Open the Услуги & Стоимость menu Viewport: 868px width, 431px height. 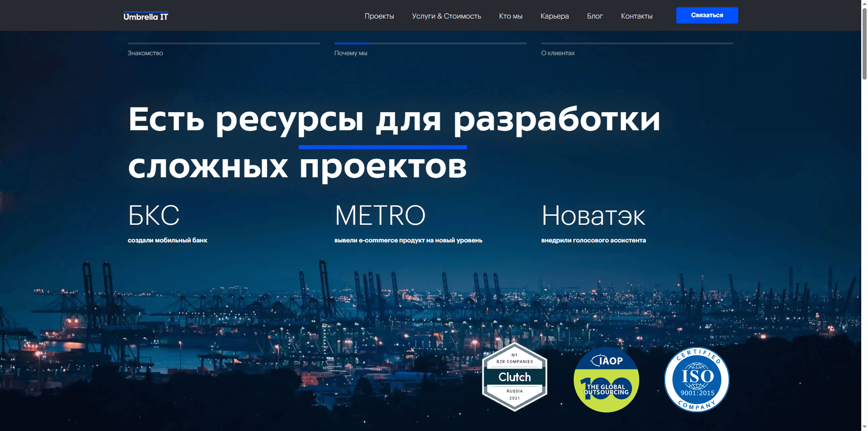446,16
